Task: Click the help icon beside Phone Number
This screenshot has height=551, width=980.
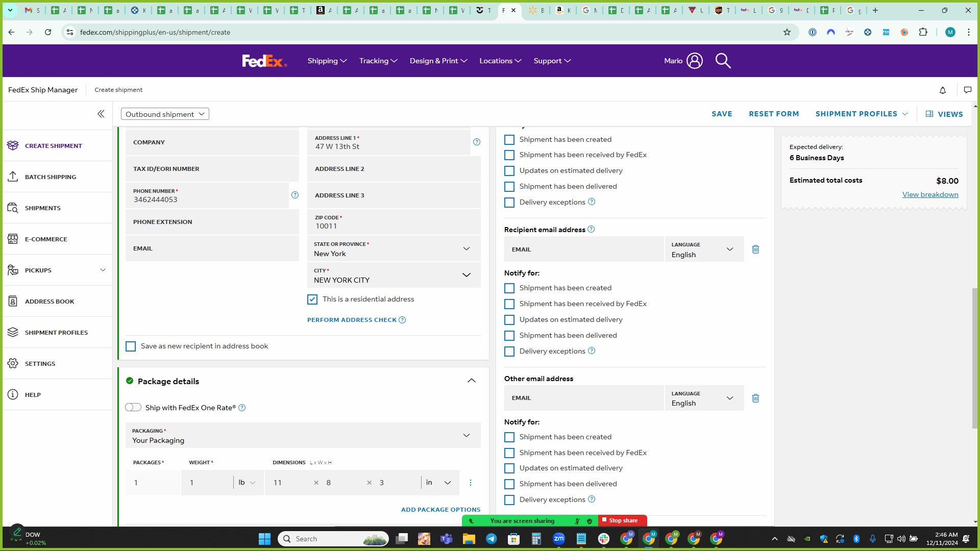Action: [x=295, y=195]
